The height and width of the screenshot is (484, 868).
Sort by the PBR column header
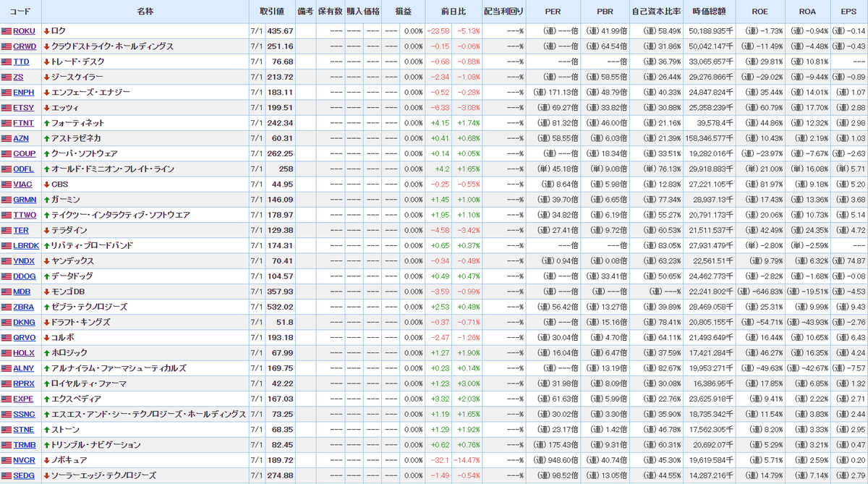point(605,12)
